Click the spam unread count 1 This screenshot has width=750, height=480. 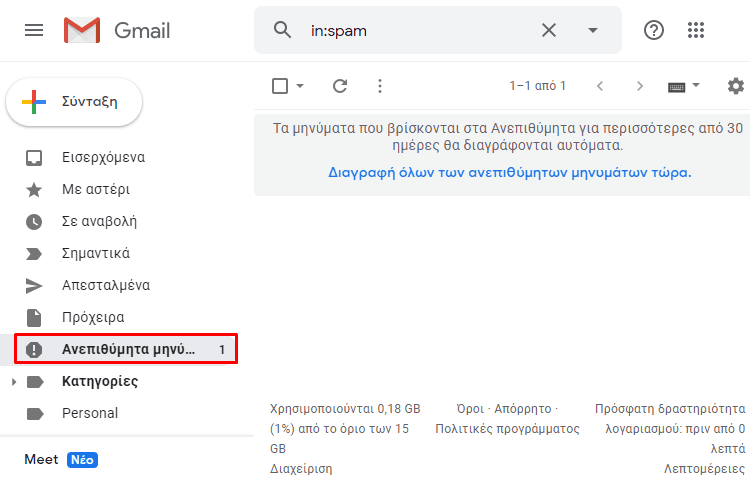tap(222, 349)
